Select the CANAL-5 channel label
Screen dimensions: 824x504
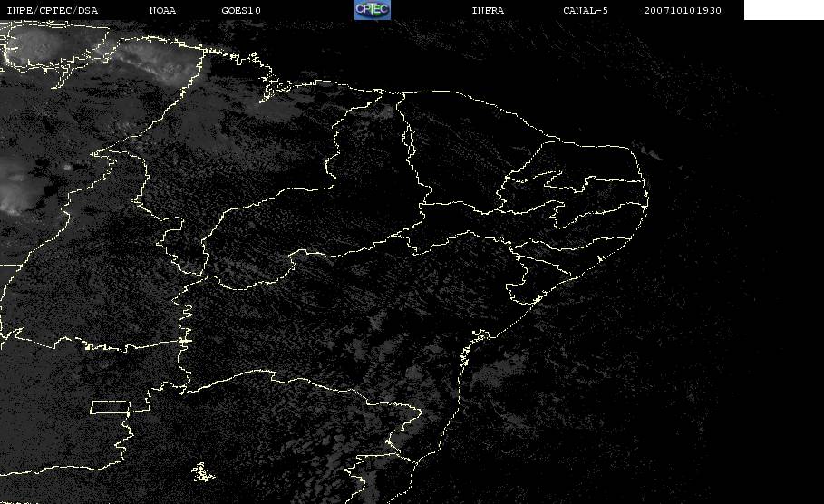586,11
